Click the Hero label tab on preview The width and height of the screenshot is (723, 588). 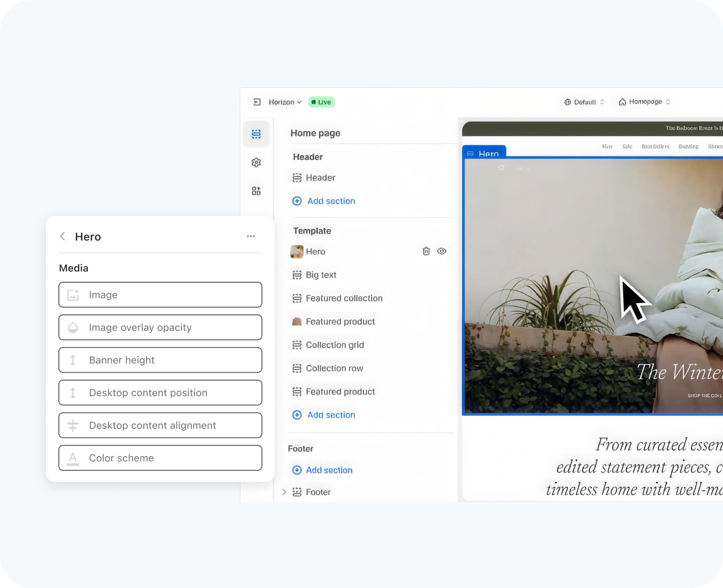point(484,153)
